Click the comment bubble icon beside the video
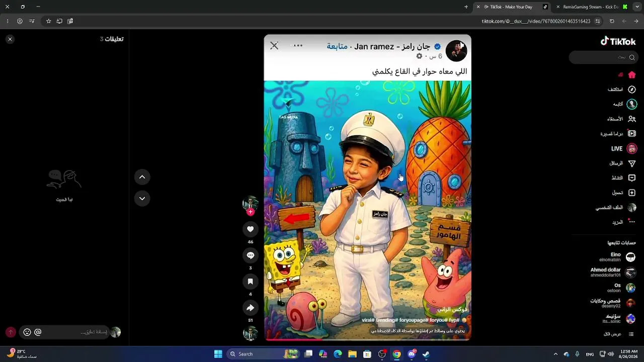Image resolution: width=644 pixels, height=362 pixels. pyautogui.click(x=251, y=255)
